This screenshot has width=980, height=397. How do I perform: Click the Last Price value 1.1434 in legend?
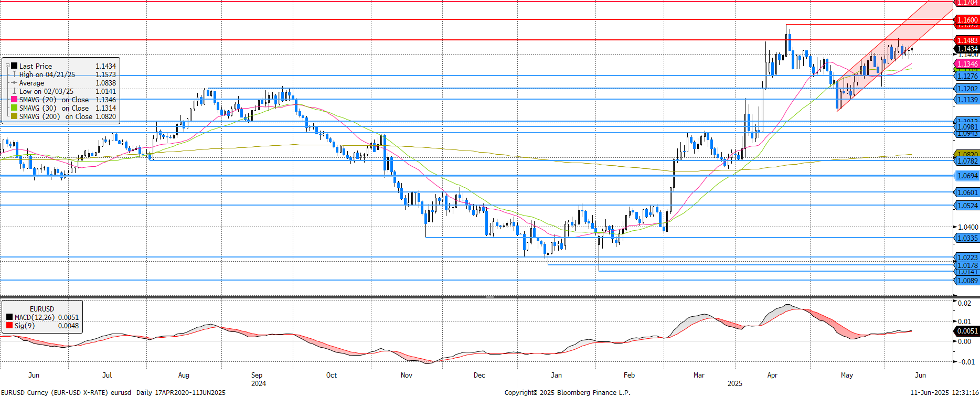point(105,66)
